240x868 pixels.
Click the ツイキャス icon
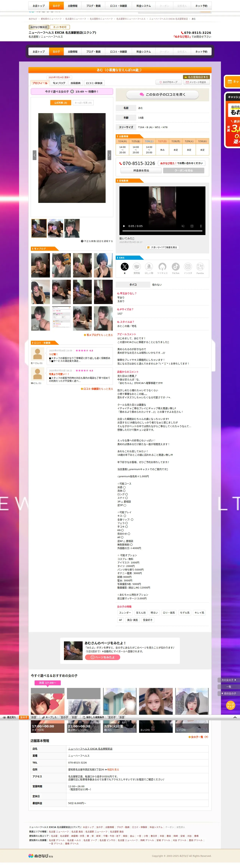[x=162, y=266]
